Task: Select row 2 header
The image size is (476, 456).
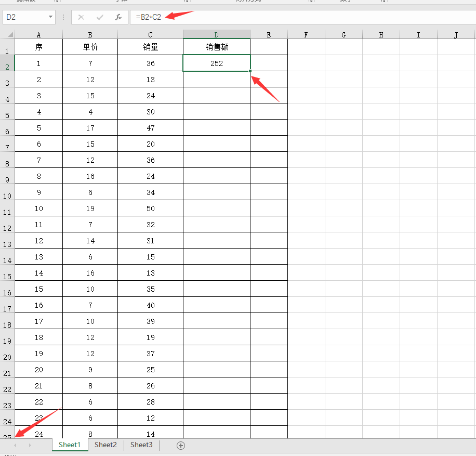Action: coord(7,63)
